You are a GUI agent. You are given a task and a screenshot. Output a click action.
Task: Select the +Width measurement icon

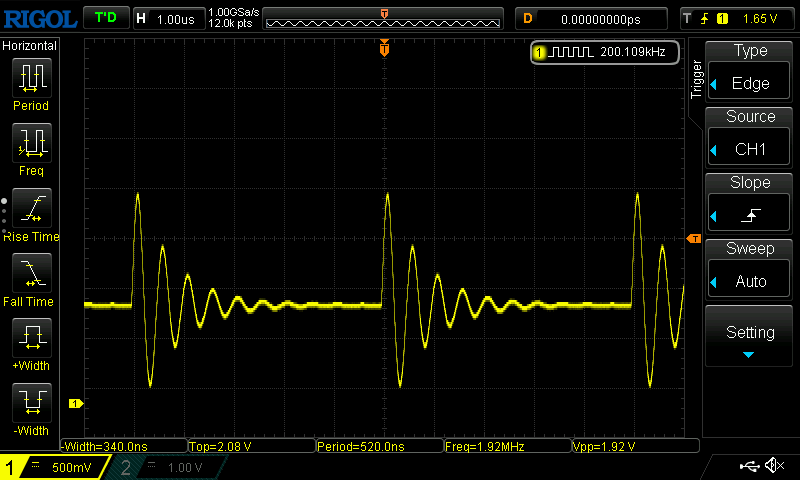pos(32,338)
